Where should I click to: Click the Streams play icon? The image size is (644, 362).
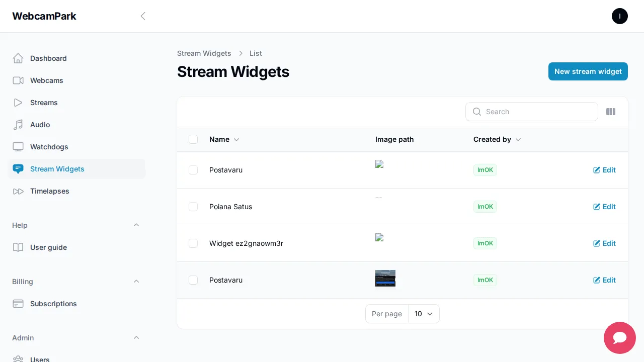click(x=18, y=103)
